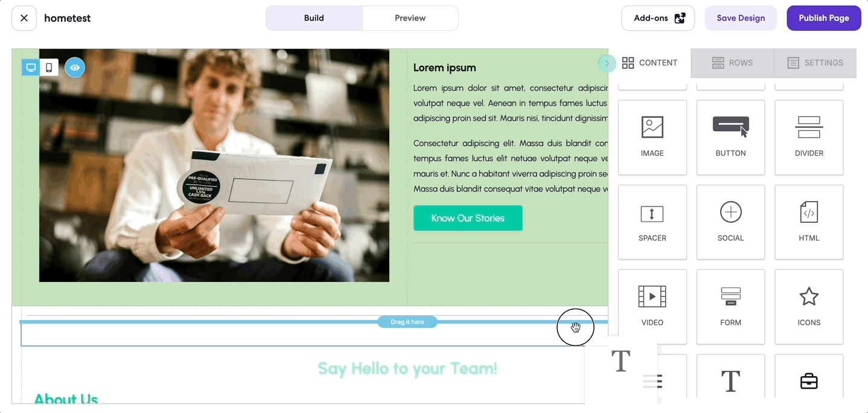Select the Video content block
The width and height of the screenshot is (868, 413).
click(x=652, y=307)
